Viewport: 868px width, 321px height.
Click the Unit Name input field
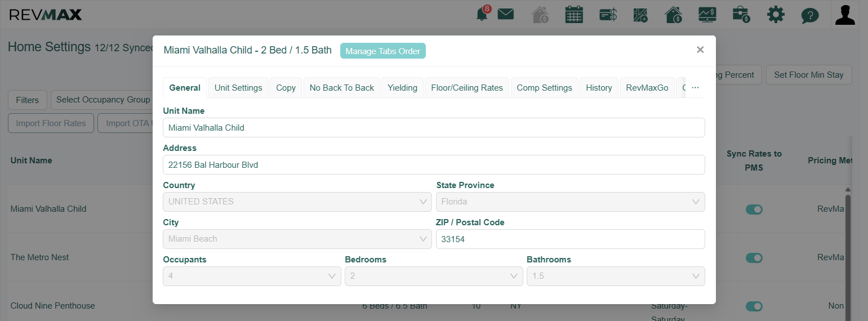coord(434,127)
